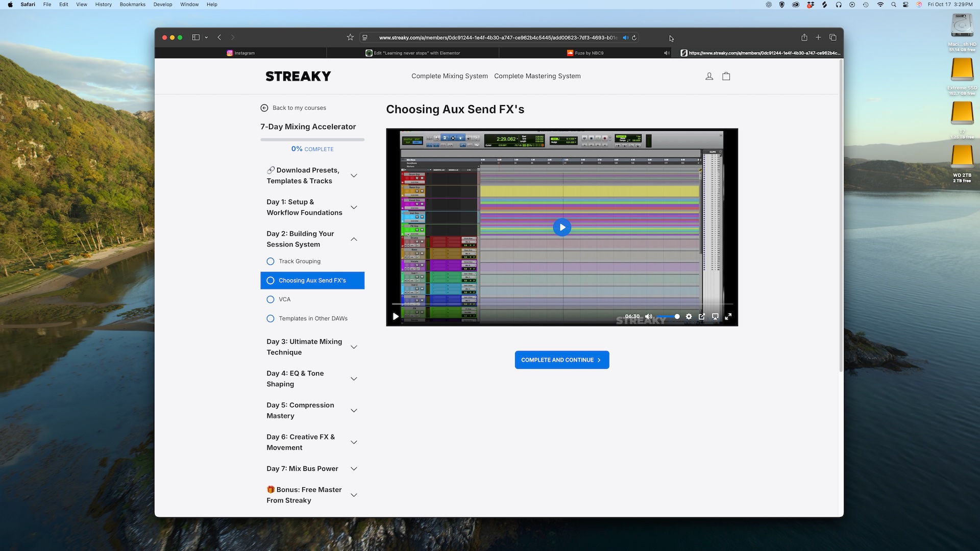Select Templates in Other DAWs lesson circle
This screenshot has height=551, width=980.
pyautogui.click(x=271, y=318)
